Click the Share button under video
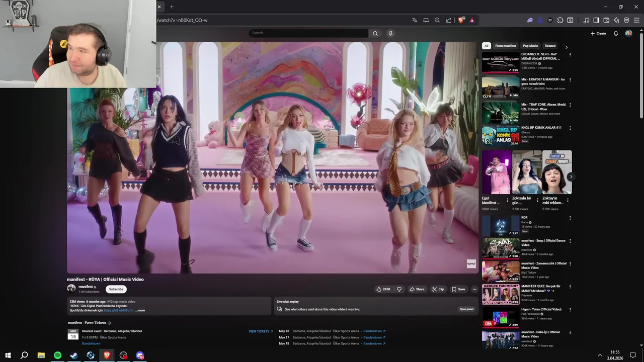The height and width of the screenshot is (362, 644). point(417,289)
